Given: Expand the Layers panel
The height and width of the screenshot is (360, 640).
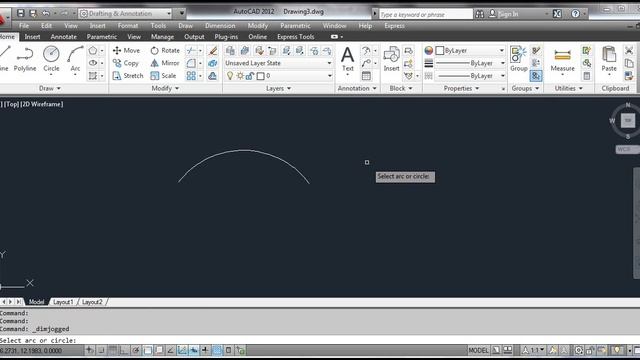Looking at the screenshot, I should (278, 88).
